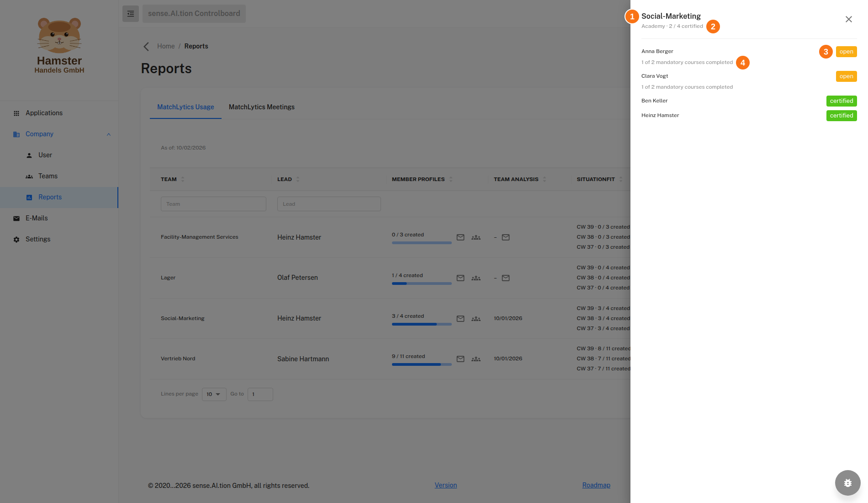Screen dimensions: 868x503
Task: Click the 3 / 4 created progress bar
Action: tap(422, 324)
